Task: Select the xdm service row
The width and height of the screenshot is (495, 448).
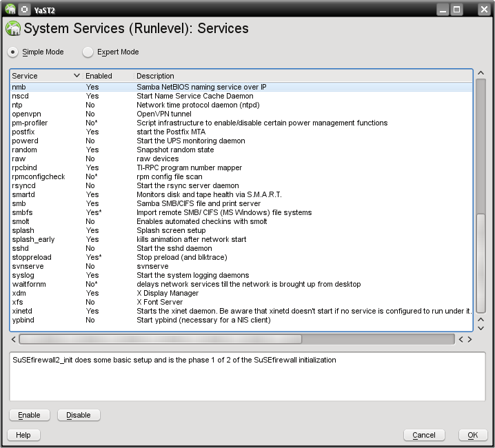Action: [x=241, y=294]
